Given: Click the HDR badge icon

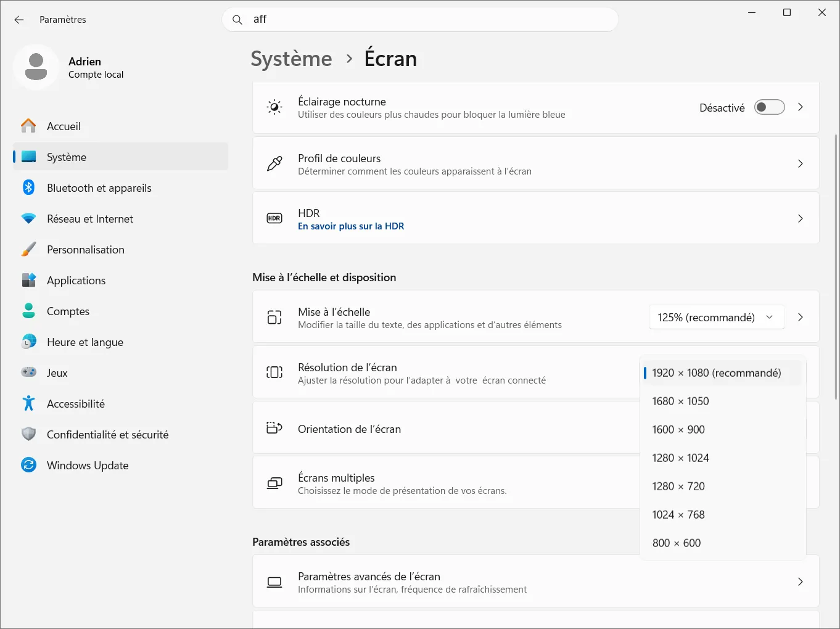Looking at the screenshot, I should tap(274, 218).
